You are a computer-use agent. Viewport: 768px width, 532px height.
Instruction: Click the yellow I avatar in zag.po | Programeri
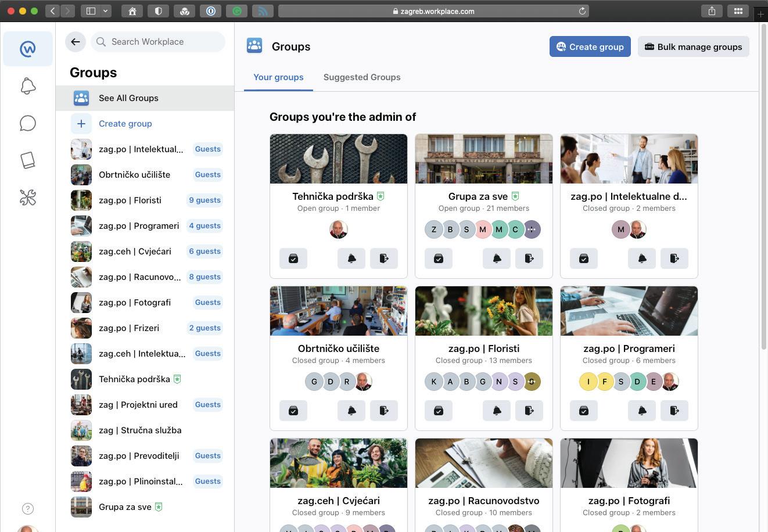pyautogui.click(x=588, y=382)
